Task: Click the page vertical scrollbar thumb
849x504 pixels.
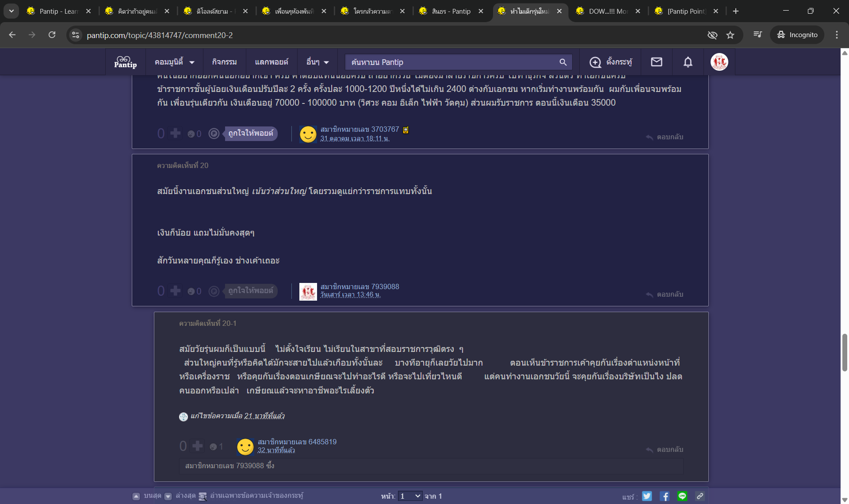Action: (x=845, y=352)
